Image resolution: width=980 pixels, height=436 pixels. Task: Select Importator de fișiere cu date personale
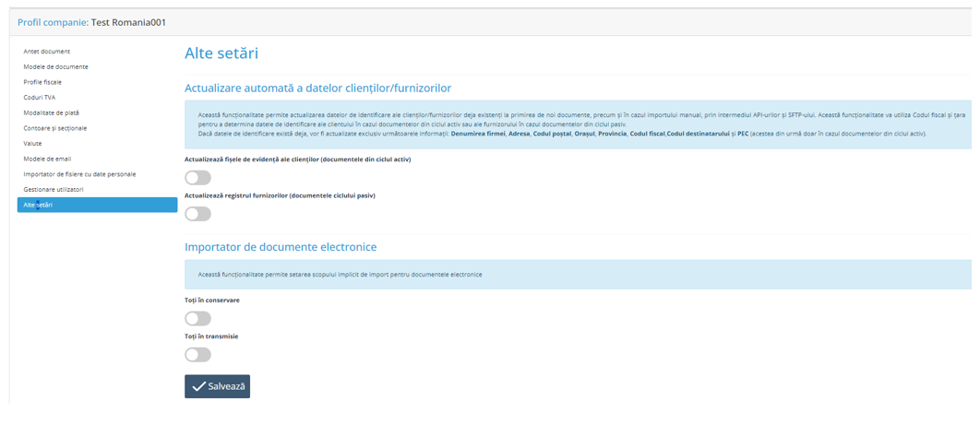[79, 174]
